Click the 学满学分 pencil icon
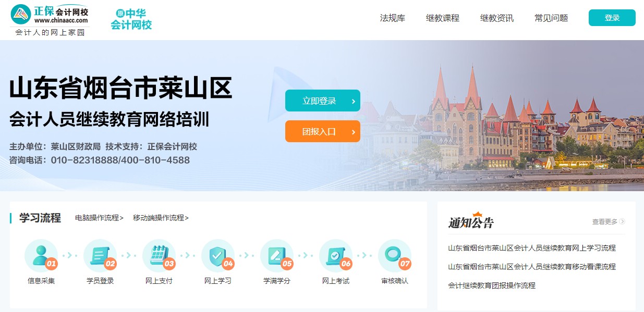 coord(276,256)
